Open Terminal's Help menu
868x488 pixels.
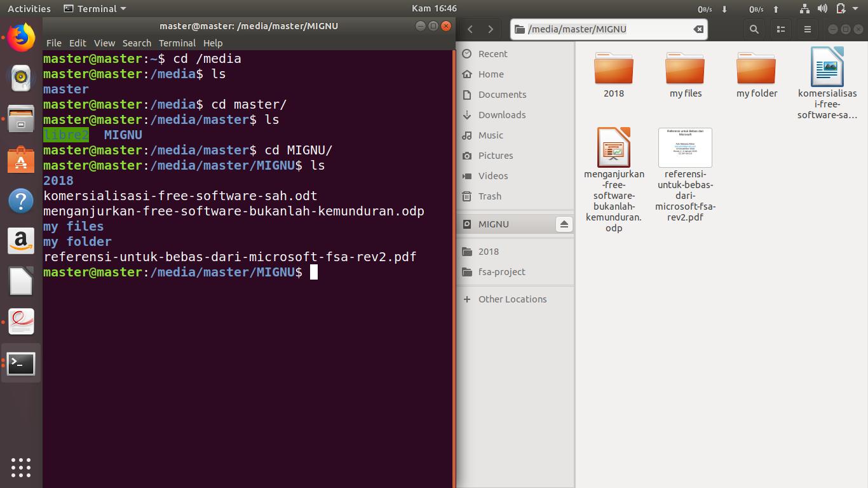click(213, 43)
